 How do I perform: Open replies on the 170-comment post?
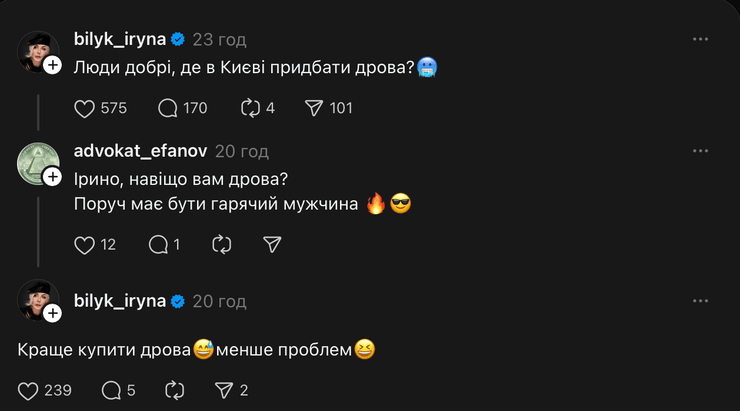(168, 108)
